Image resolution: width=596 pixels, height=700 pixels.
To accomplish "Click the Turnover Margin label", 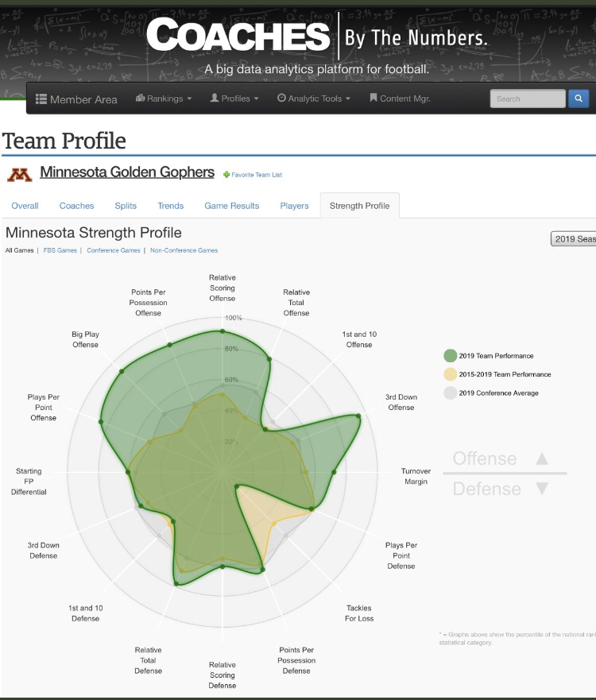I will (x=416, y=477).
